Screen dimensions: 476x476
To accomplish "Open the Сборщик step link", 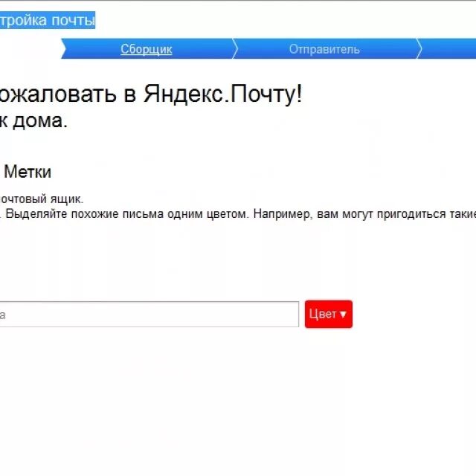I will [x=147, y=49].
